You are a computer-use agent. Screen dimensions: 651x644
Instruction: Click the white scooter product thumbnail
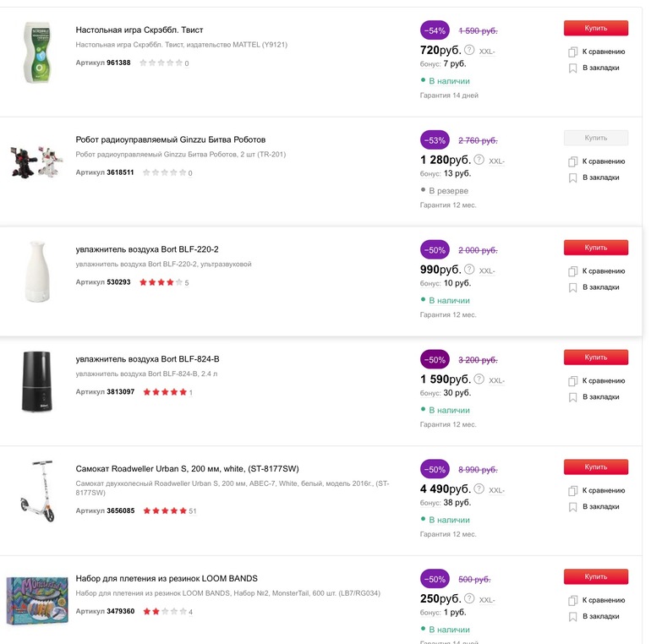pos(36,490)
